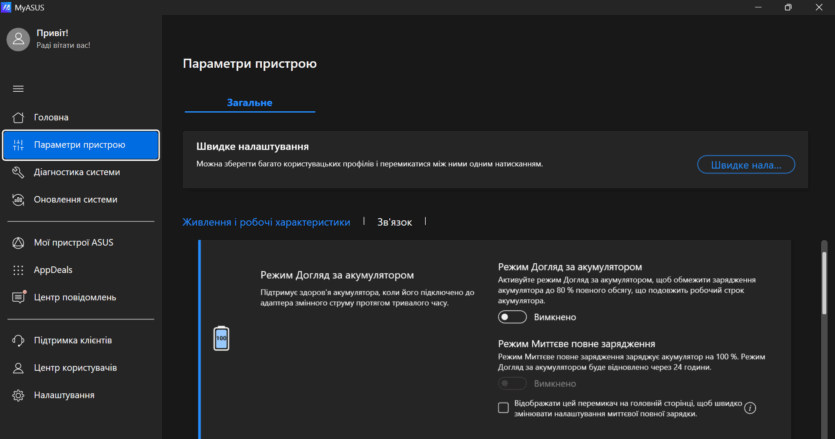Open Центр повідомлень icon
The width and height of the screenshot is (835, 439).
[17, 297]
